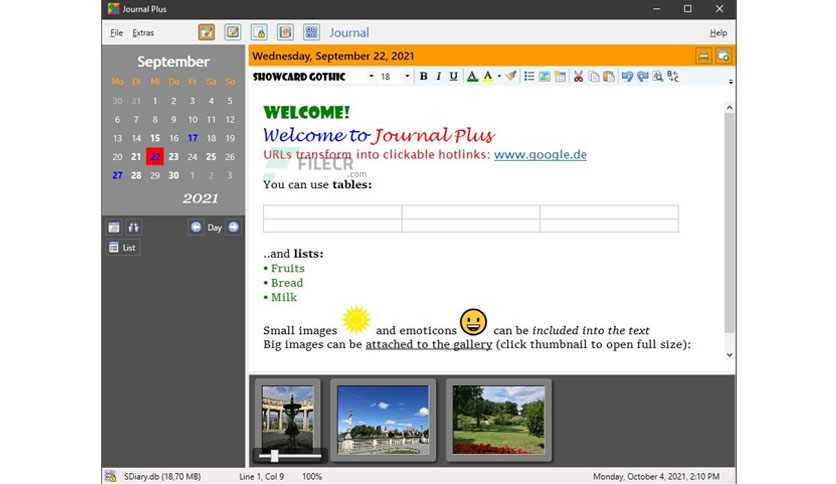Open the highlight color dropdown arrow
This screenshot has height=484, width=836.
[499, 76]
